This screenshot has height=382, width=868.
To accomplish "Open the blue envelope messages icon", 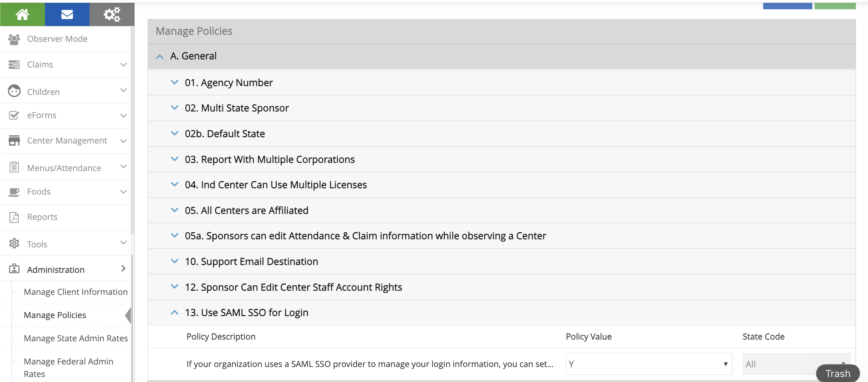I will coord(67,14).
